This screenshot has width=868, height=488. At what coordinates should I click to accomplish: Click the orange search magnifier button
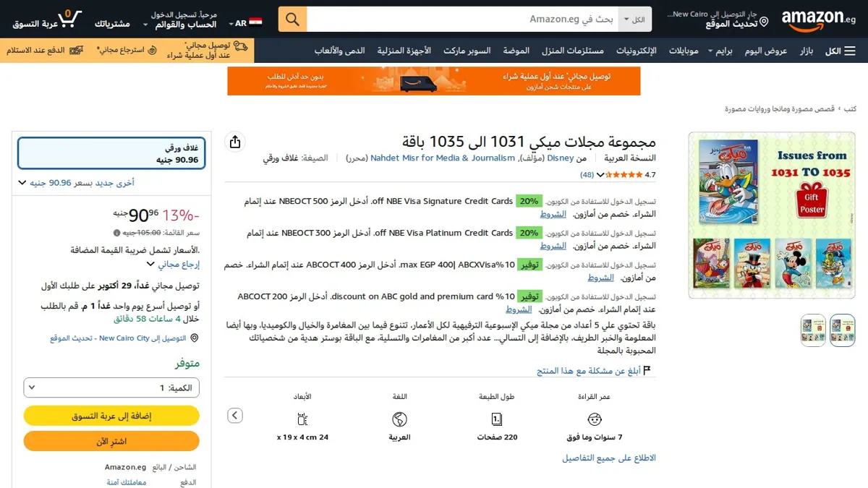(292, 20)
